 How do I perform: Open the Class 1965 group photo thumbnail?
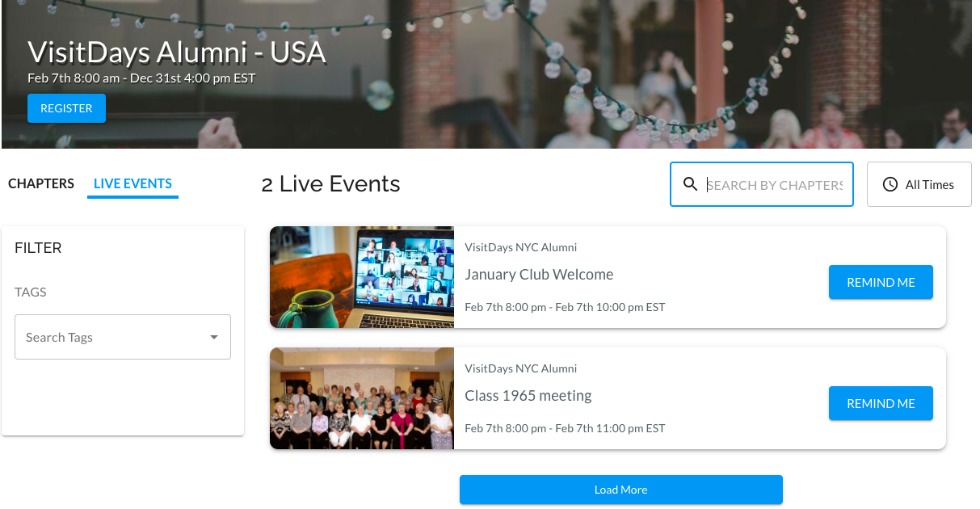tap(362, 398)
